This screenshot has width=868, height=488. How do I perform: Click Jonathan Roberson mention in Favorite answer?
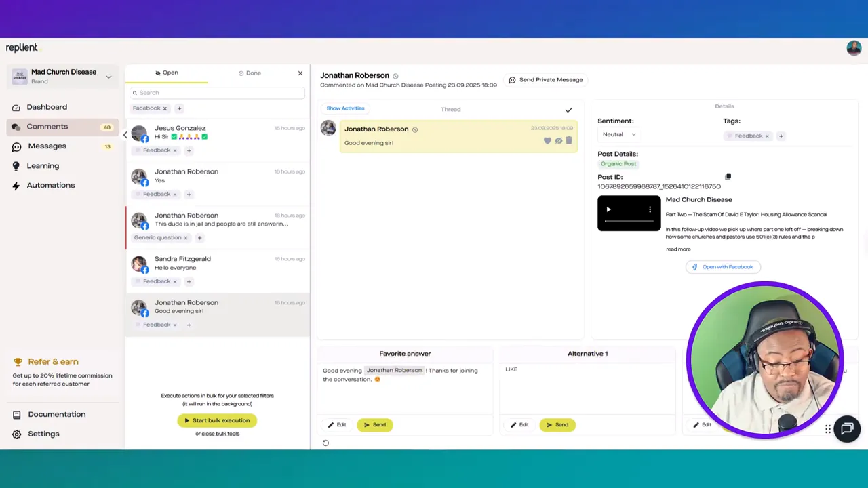click(394, 371)
